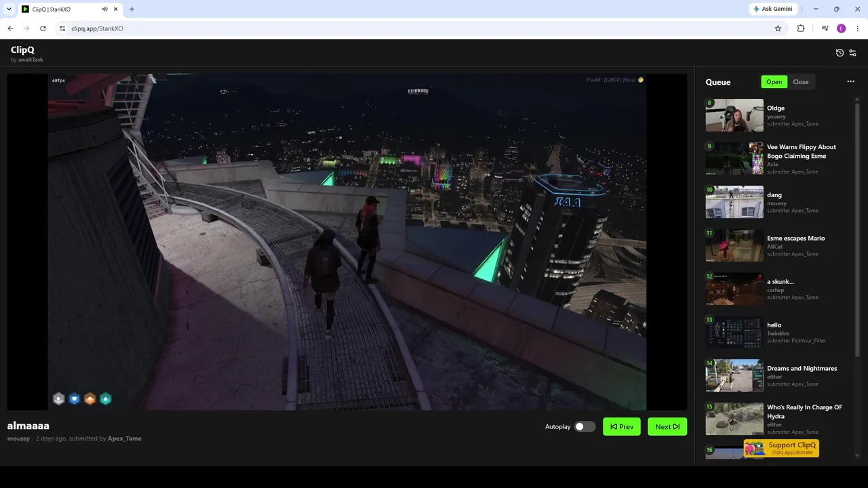Viewport: 868px width, 488px height.
Task: Select 'Vee Warns Flippy About Bogo Claiming Esme'
Action: 802,151
